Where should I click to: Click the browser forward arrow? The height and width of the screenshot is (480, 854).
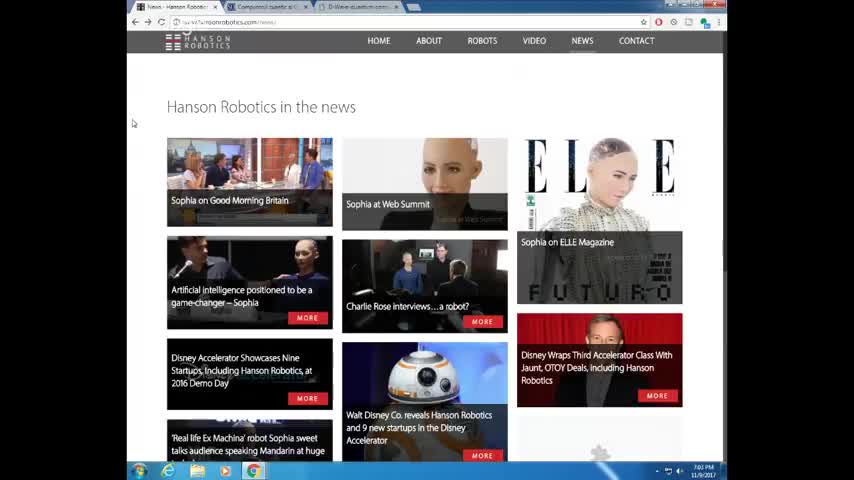(x=148, y=22)
